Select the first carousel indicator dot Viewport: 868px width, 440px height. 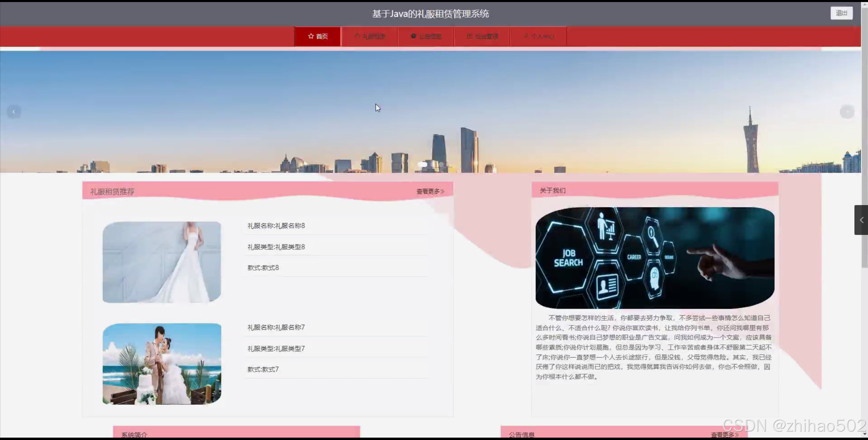tap(422, 164)
